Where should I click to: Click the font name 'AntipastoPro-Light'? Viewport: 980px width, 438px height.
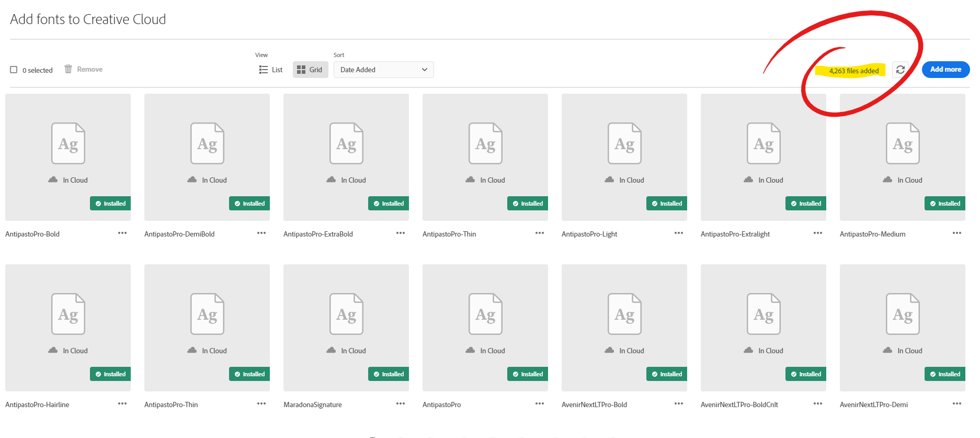pyautogui.click(x=589, y=234)
